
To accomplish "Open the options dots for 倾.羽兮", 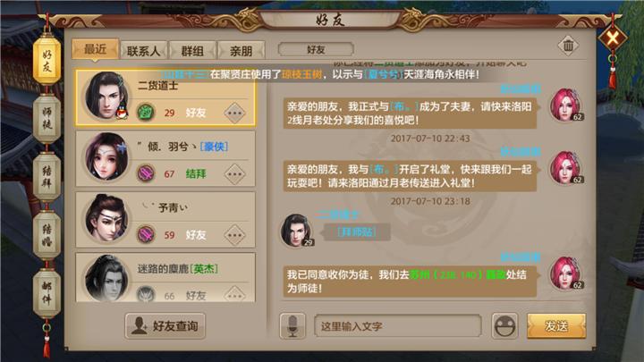I will (235, 174).
